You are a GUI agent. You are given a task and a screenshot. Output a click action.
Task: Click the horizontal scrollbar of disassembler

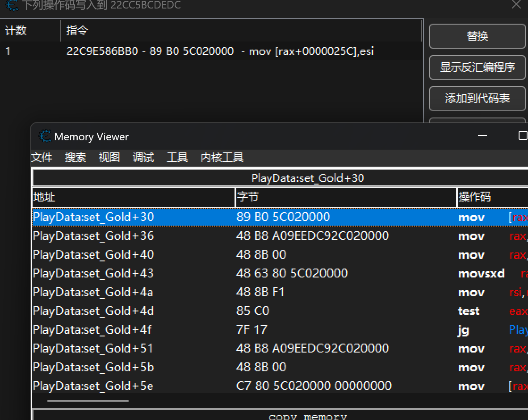tap(88, 401)
